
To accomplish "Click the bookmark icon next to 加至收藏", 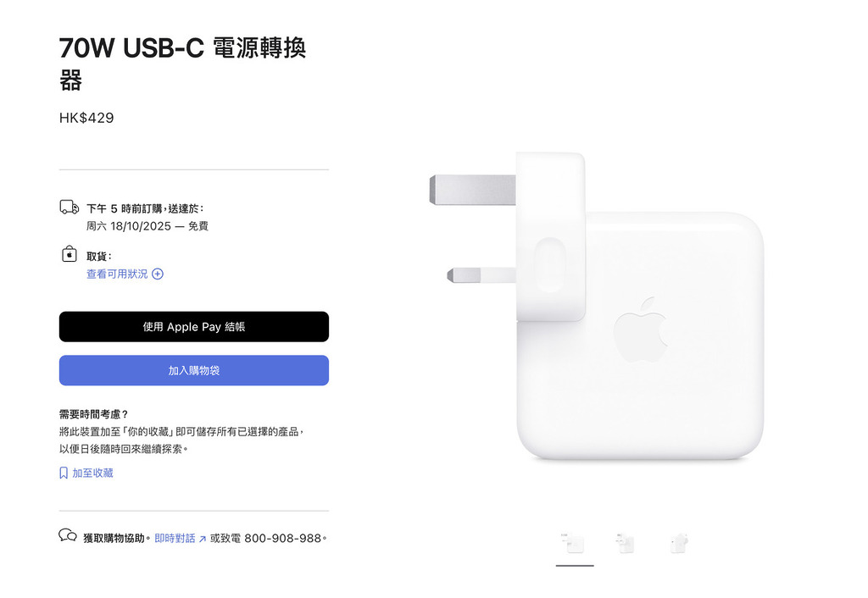I will (64, 473).
